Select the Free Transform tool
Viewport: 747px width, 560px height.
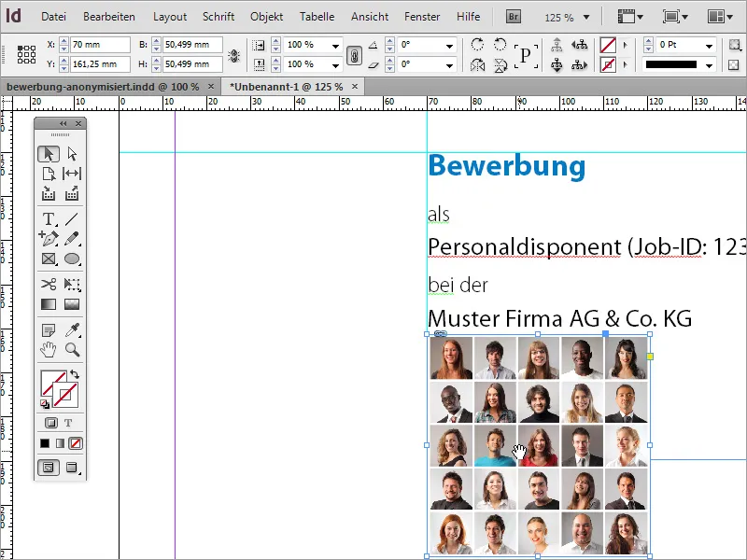72,285
